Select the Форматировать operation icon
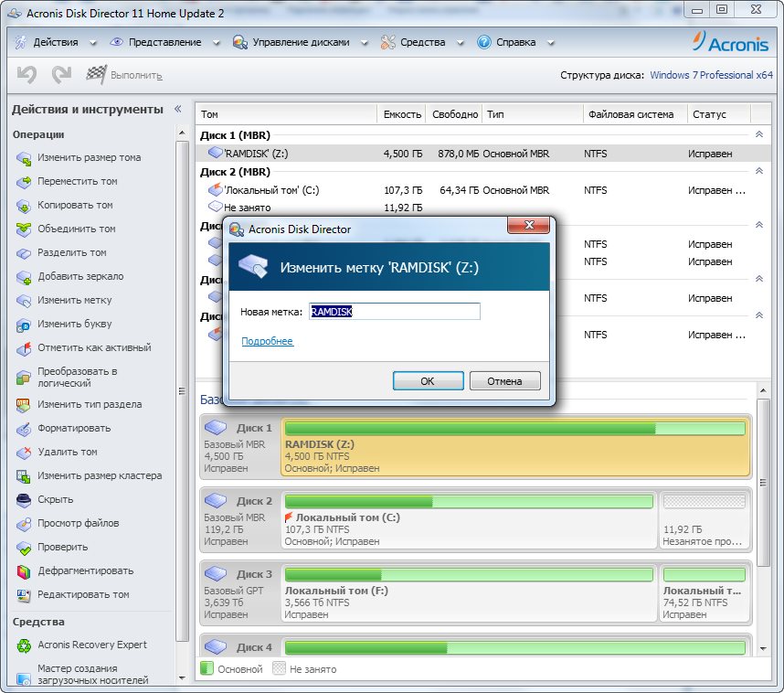784x693 pixels. point(23,429)
